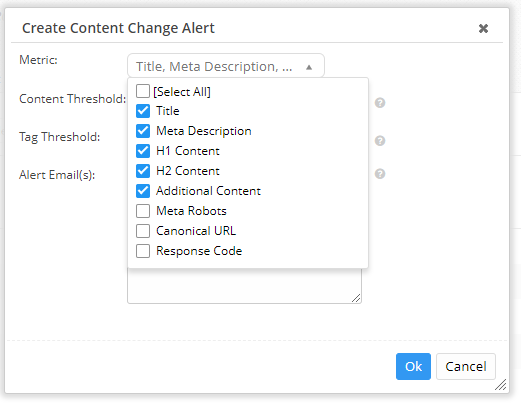Enable the Canonical URL checkbox
Image resolution: width=521 pixels, height=404 pixels.
[x=143, y=231]
